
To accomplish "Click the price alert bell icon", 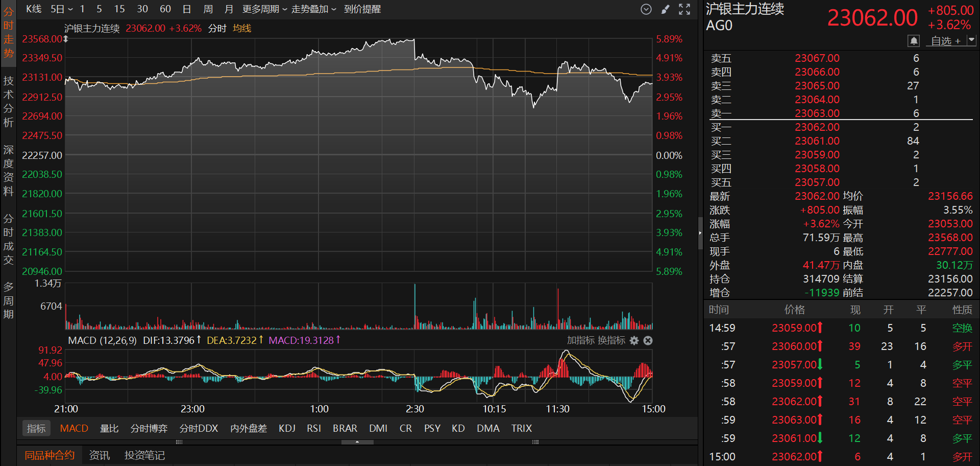I will pos(913,41).
